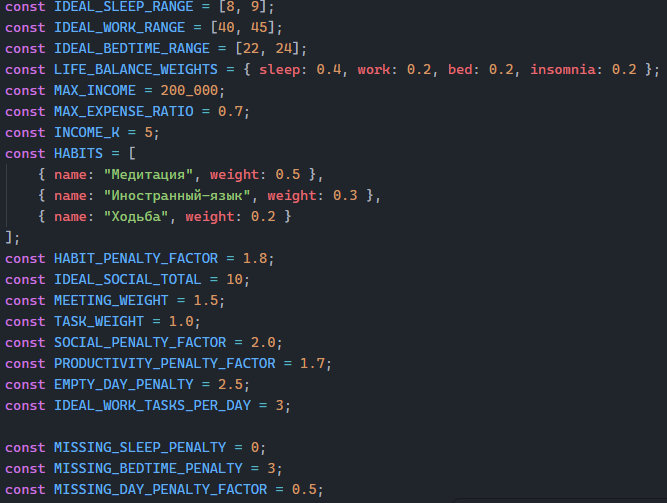Click the bed key in weights object
Screen dimensions: 667x503
point(460,69)
